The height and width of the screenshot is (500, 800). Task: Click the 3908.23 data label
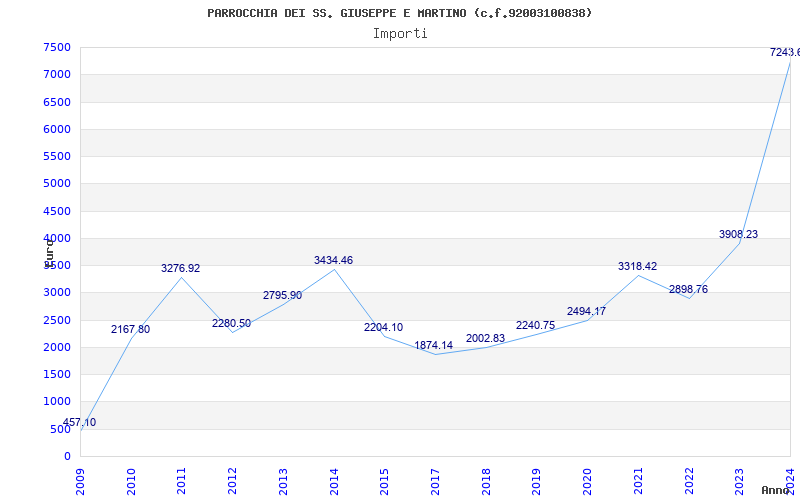(x=738, y=234)
